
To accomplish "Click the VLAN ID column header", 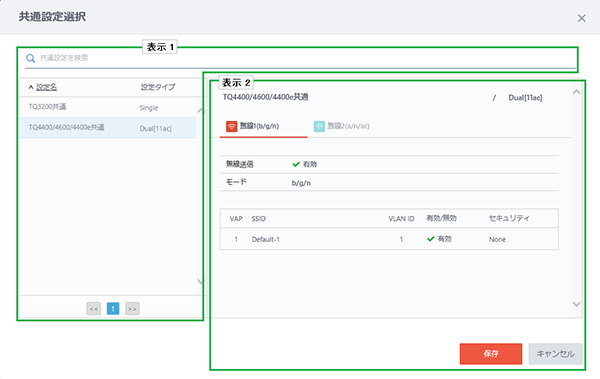I will coord(401,219).
